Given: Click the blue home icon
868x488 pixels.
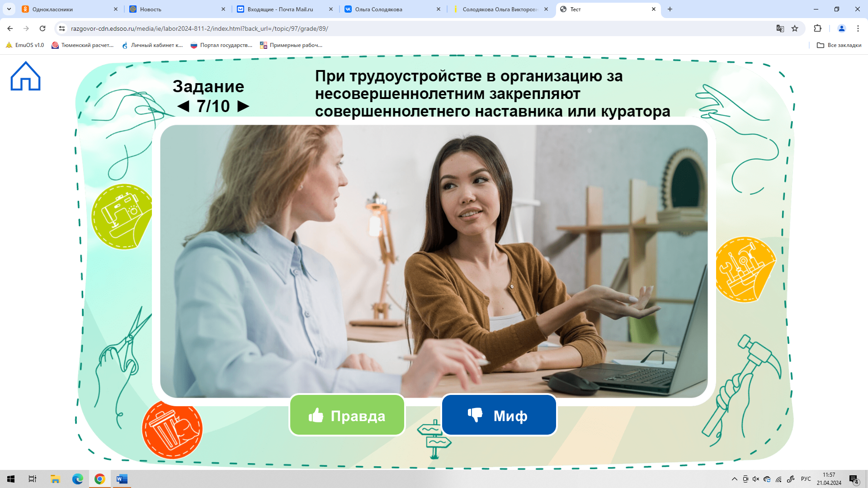Looking at the screenshot, I should 25,76.
